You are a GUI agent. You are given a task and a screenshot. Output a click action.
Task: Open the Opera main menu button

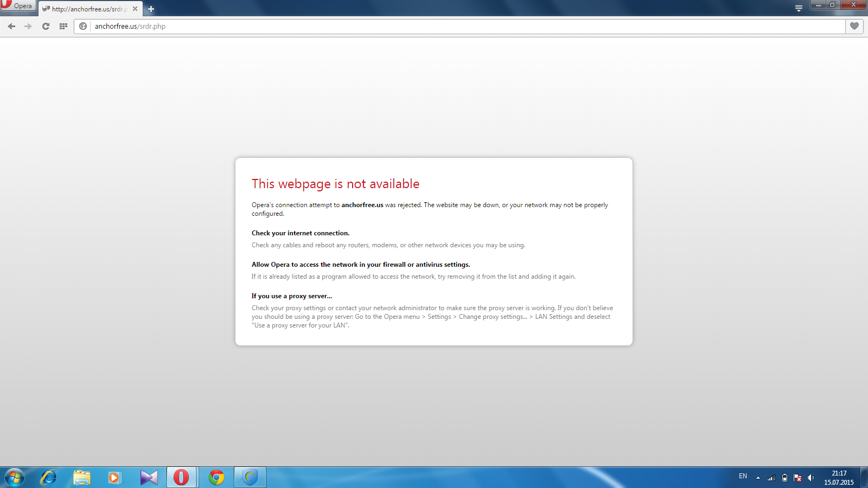[x=17, y=5]
